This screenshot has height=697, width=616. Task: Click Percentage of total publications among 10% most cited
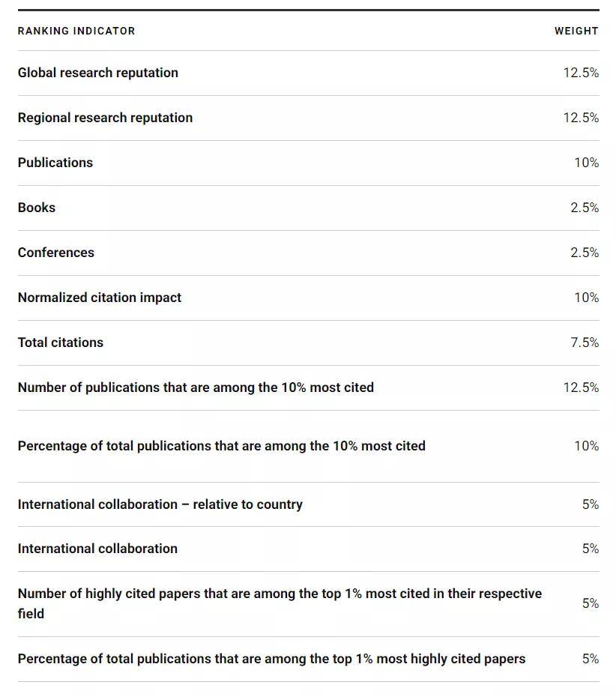click(x=221, y=446)
